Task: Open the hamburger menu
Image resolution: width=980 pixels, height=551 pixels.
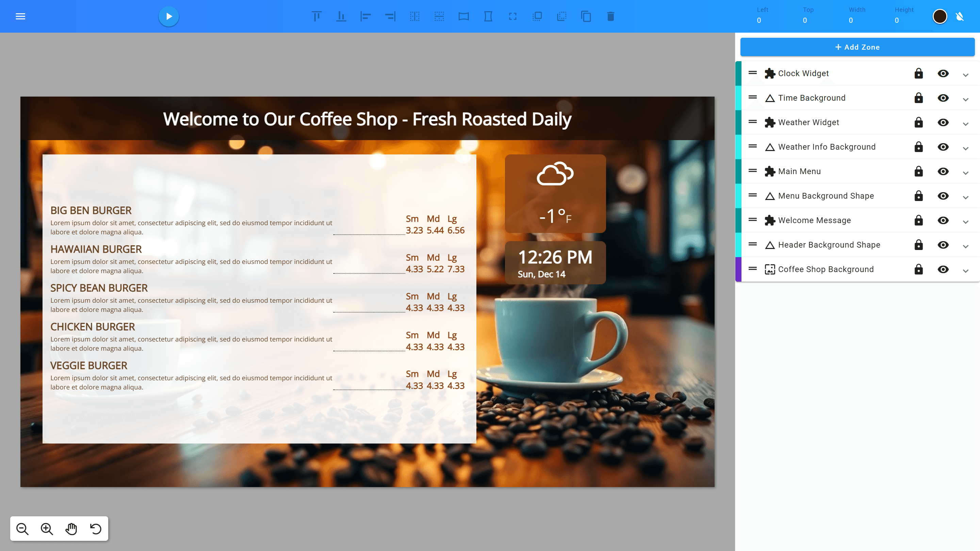Action: (x=20, y=16)
